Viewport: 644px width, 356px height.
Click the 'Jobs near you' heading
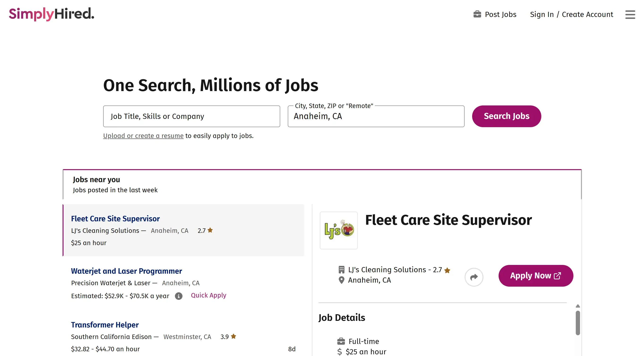pos(96,180)
